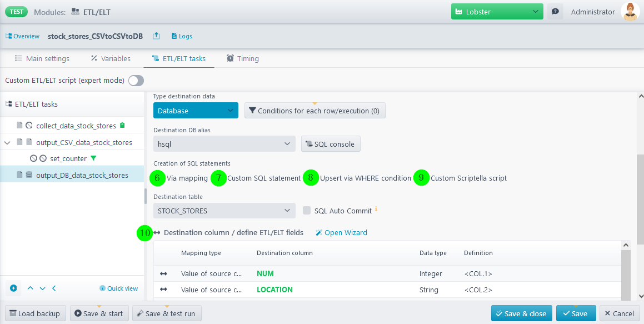Enable the SQL Auto Commit checkbox
The height and width of the screenshot is (324, 644).
click(307, 211)
